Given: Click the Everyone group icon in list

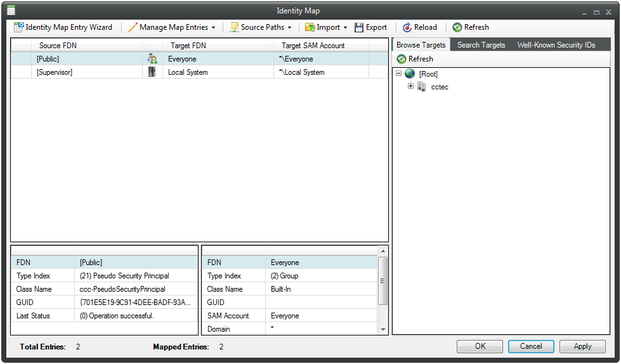Looking at the screenshot, I should point(152,59).
